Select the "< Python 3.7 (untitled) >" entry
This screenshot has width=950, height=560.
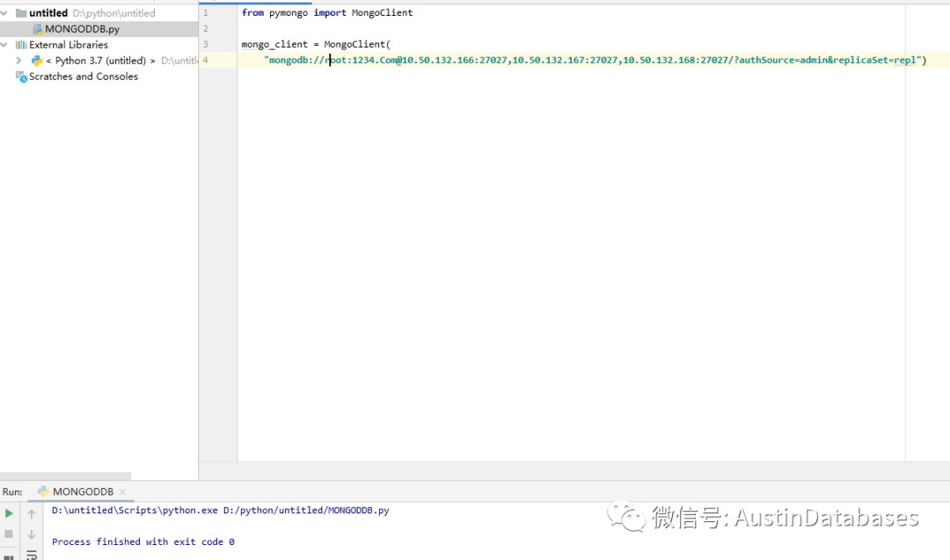click(x=100, y=61)
